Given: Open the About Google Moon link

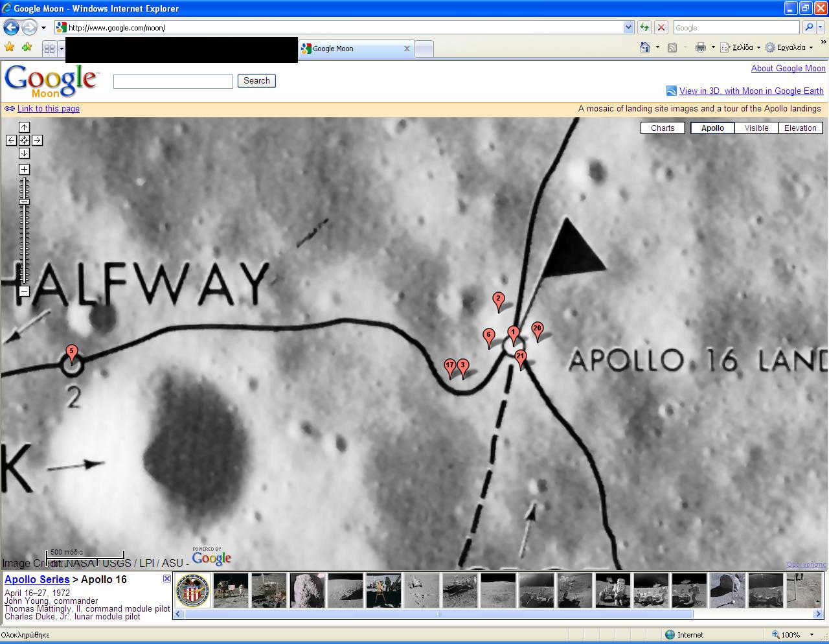Looking at the screenshot, I should 788,68.
